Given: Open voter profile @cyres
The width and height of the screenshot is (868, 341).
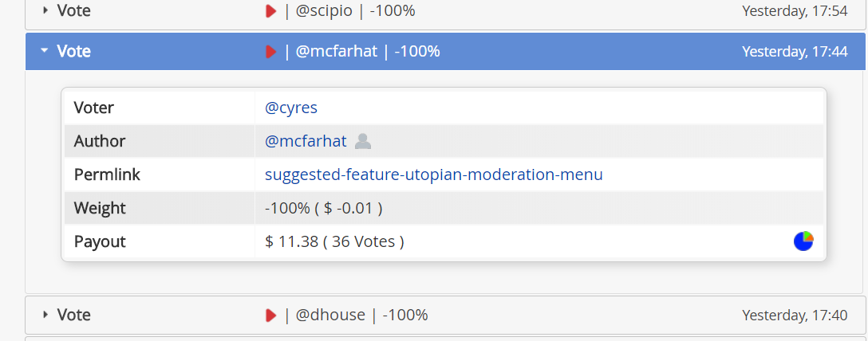Looking at the screenshot, I should (x=291, y=108).
